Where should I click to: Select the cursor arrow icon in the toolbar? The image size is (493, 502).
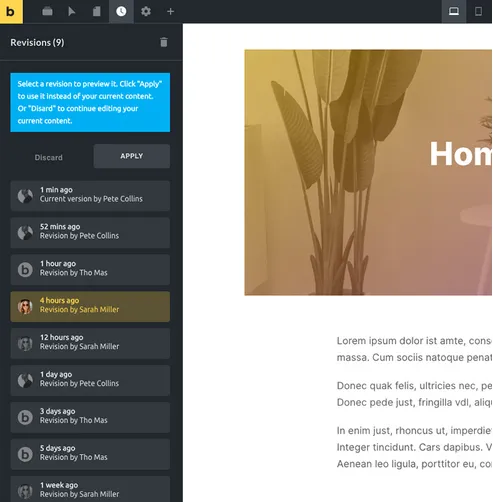pyautogui.click(x=71, y=12)
